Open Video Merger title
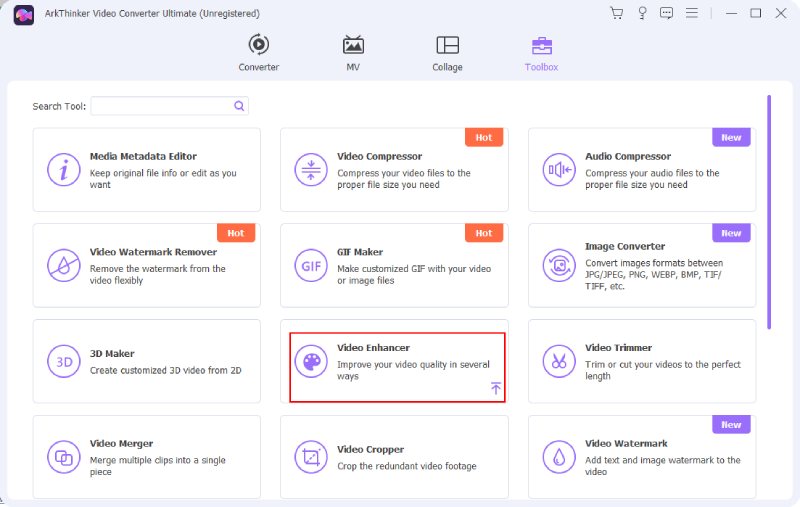 pyautogui.click(x=121, y=444)
